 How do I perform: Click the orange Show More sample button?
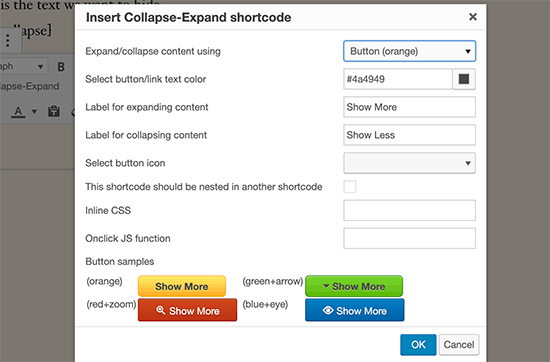(182, 286)
